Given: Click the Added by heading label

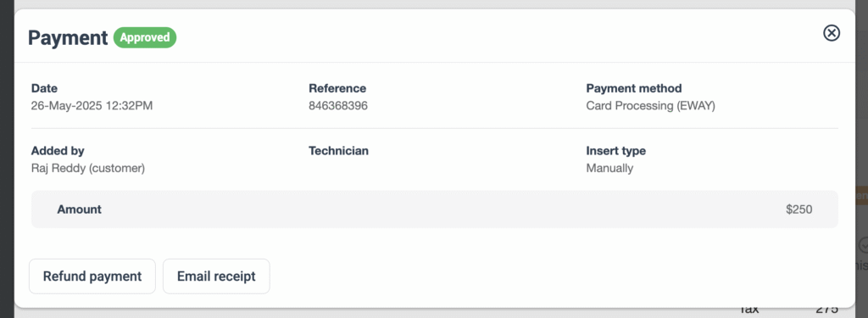Looking at the screenshot, I should (x=58, y=151).
